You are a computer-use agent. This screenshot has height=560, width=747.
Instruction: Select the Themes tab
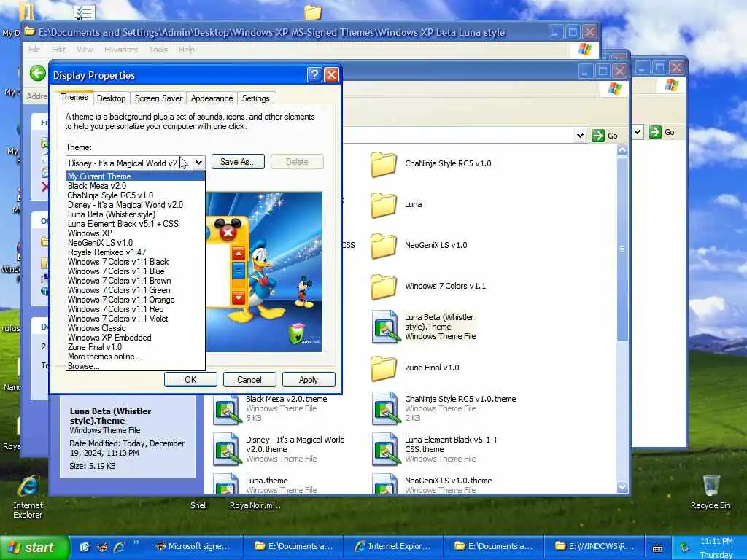click(x=74, y=97)
